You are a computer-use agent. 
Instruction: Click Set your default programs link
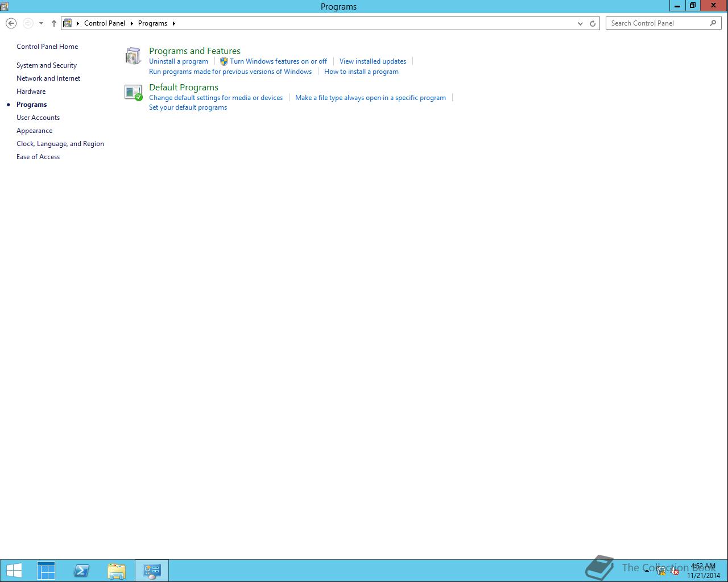tap(188, 107)
